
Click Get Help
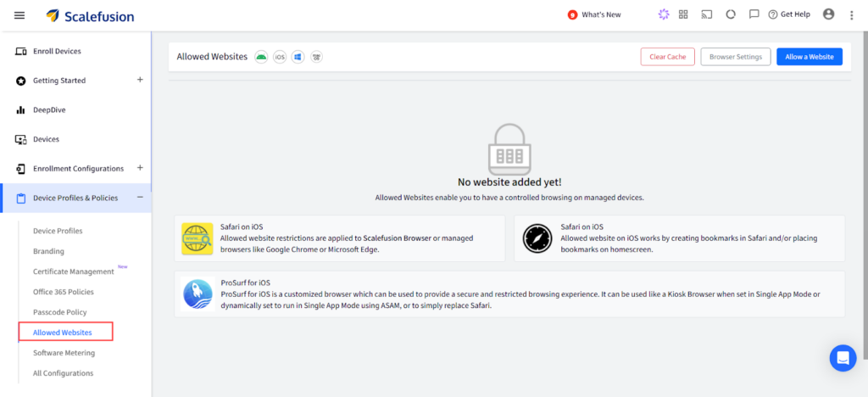[x=789, y=15]
